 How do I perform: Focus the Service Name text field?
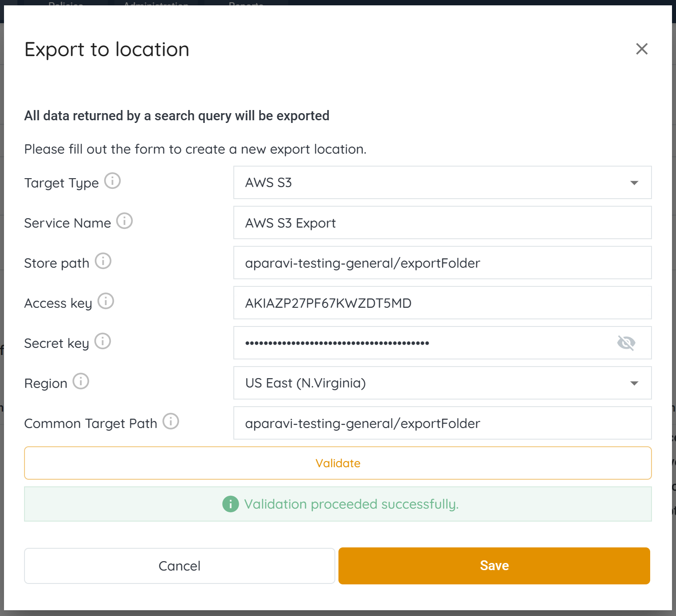tap(442, 223)
